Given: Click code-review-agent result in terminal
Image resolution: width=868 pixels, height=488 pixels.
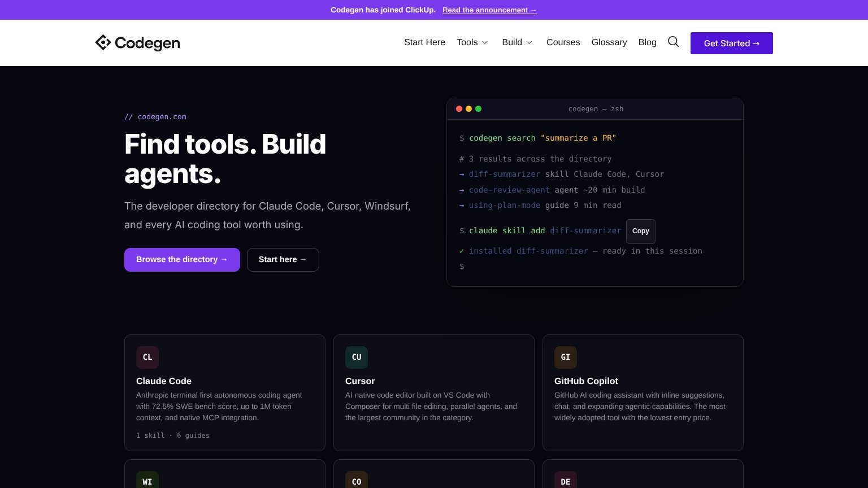Looking at the screenshot, I should [509, 190].
